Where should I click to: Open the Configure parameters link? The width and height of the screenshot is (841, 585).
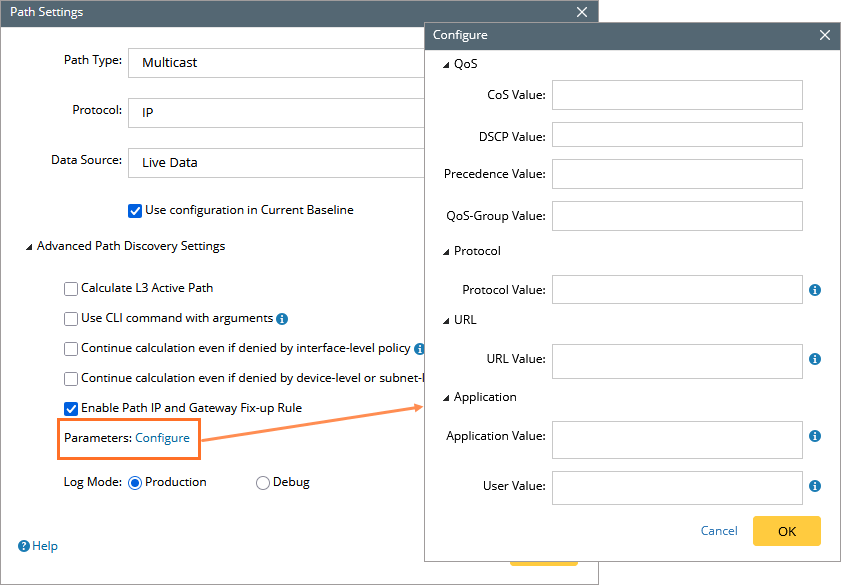pyautogui.click(x=162, y=438)
